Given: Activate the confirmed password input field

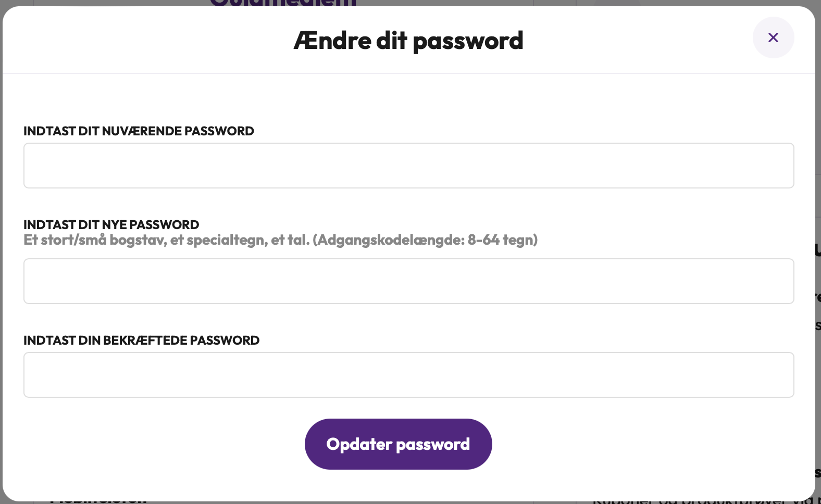Looking at the screenshot, I should (x=408, y=375).
